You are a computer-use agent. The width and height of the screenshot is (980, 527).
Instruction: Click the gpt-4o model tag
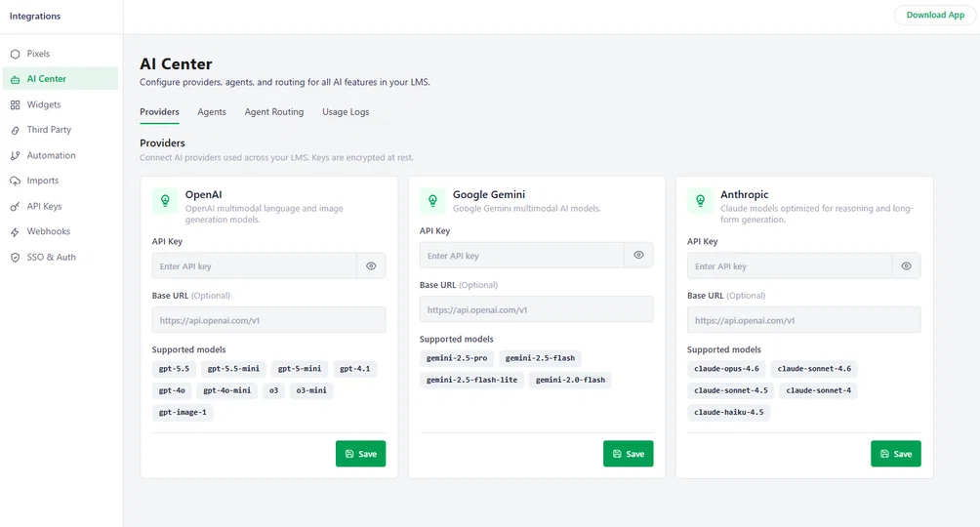pos(172,390)
